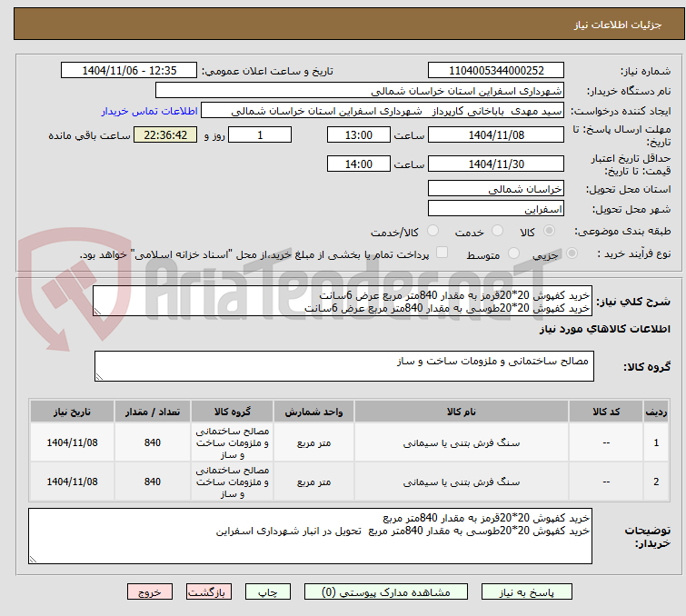Click row 1 item name سنگ فرش بتنی
Image resolution: width=686 pixels, height=616 pixels.
462,442
